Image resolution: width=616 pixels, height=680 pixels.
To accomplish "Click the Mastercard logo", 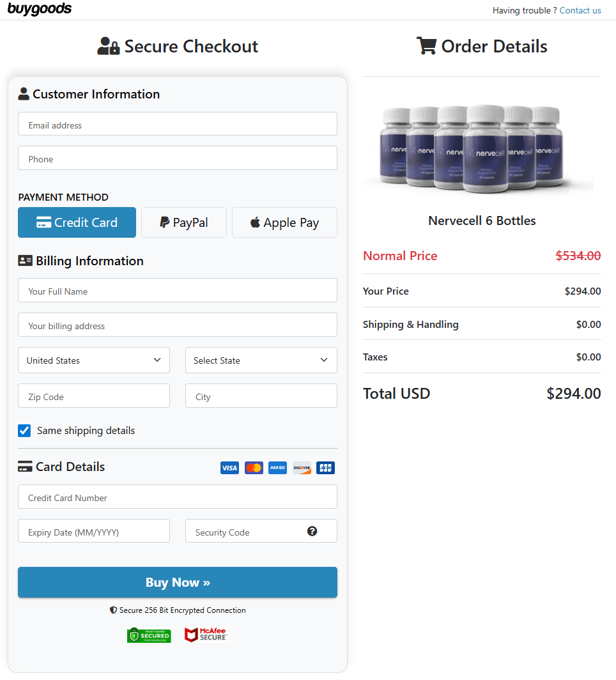I will (x=254, y=468).
